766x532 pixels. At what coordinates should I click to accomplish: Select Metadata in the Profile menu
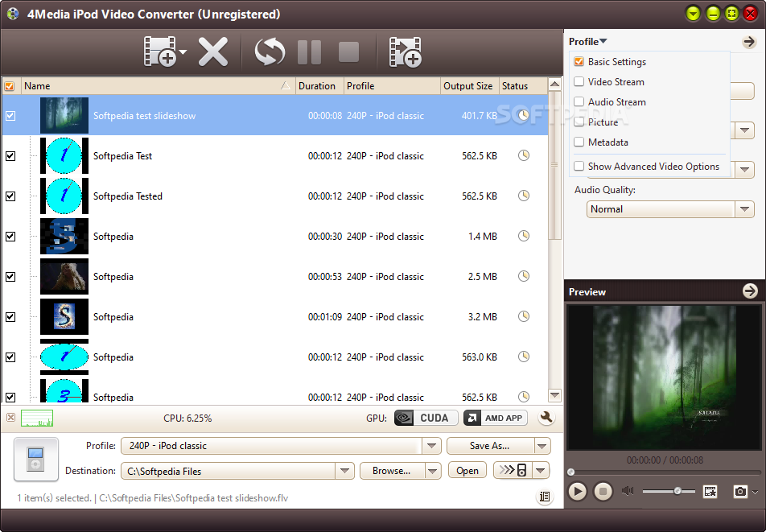coord(608,142)
